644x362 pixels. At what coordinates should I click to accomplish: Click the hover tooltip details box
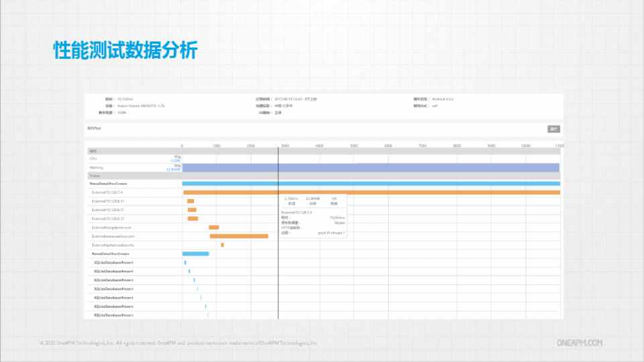click(313, 215)
